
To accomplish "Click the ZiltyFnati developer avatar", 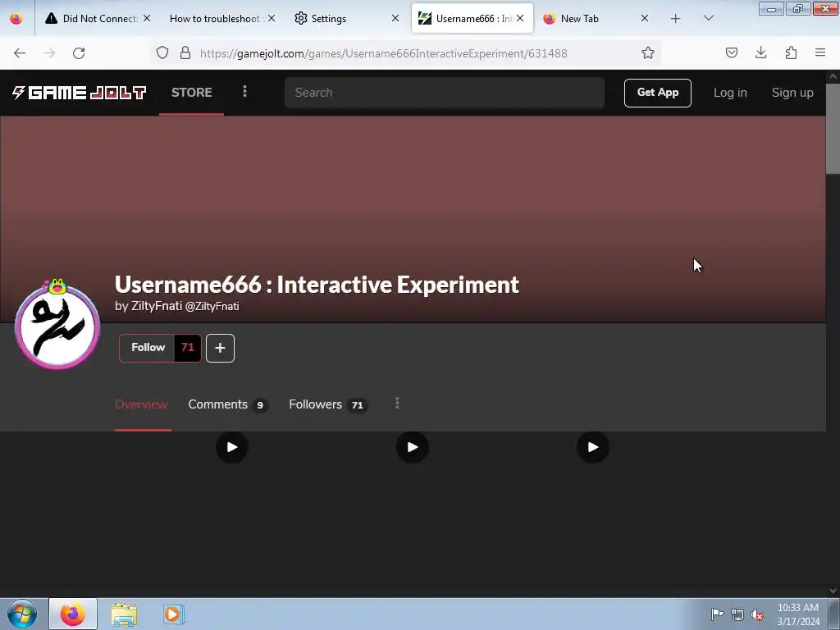I will [x=57, y=326].
